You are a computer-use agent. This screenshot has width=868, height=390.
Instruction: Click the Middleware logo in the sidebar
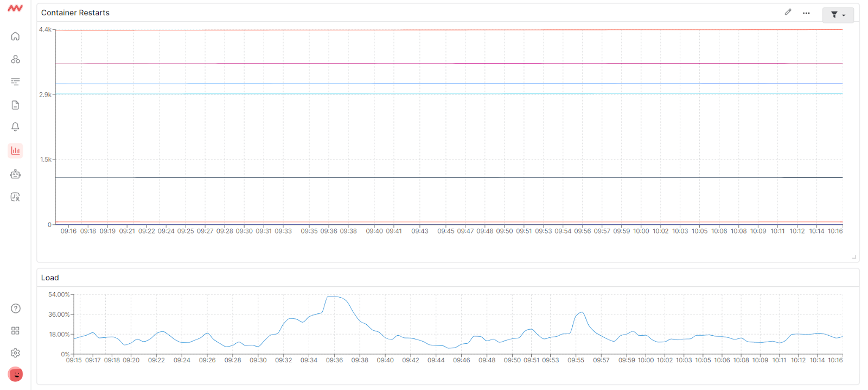[15, 9]
